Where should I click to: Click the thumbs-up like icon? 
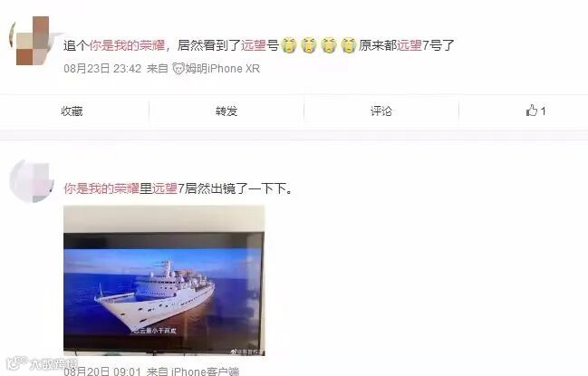click(x=531, y=111)
